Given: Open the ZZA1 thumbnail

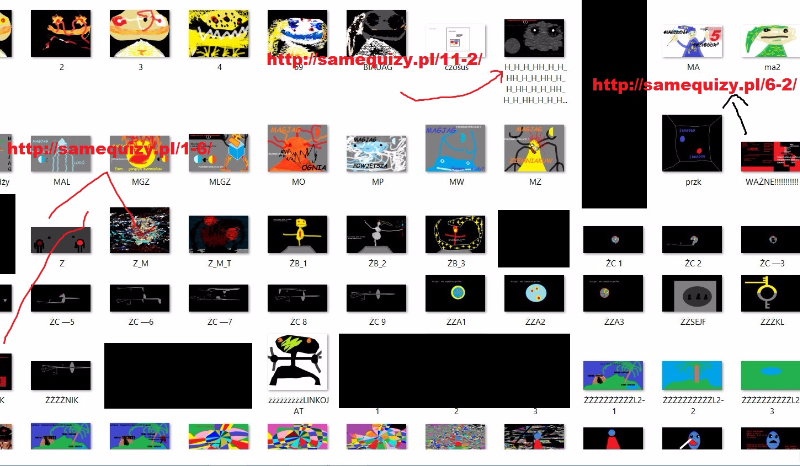Looking at the screenshot, I should [456, 294].
